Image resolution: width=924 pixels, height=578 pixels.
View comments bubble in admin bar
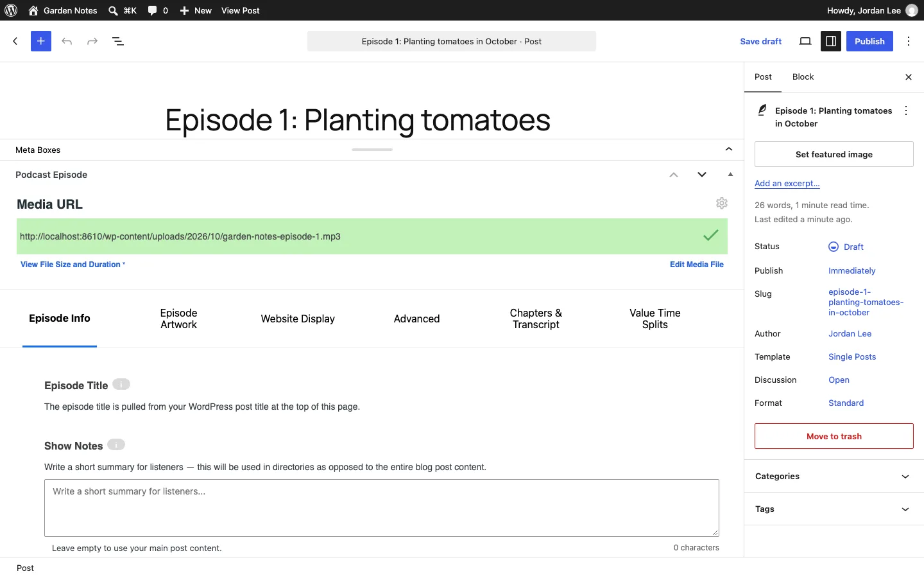(x=158, y=10)
